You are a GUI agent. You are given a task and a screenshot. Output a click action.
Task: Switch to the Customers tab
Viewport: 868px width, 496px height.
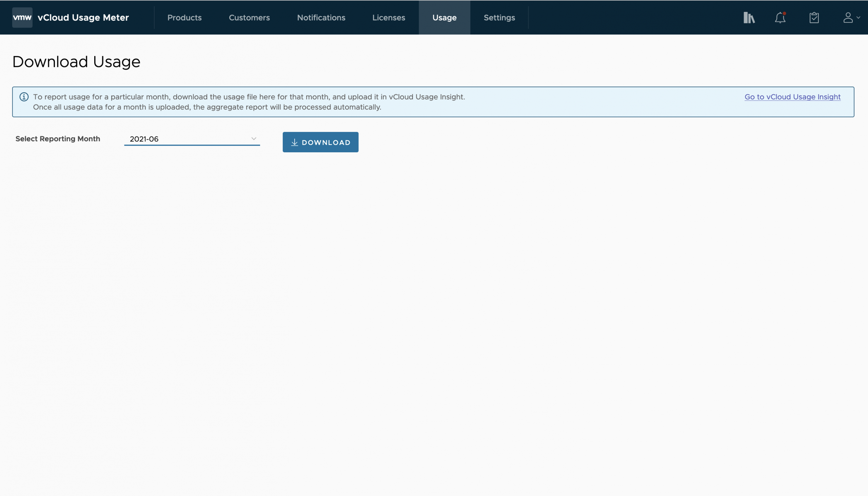pos(249,18)
